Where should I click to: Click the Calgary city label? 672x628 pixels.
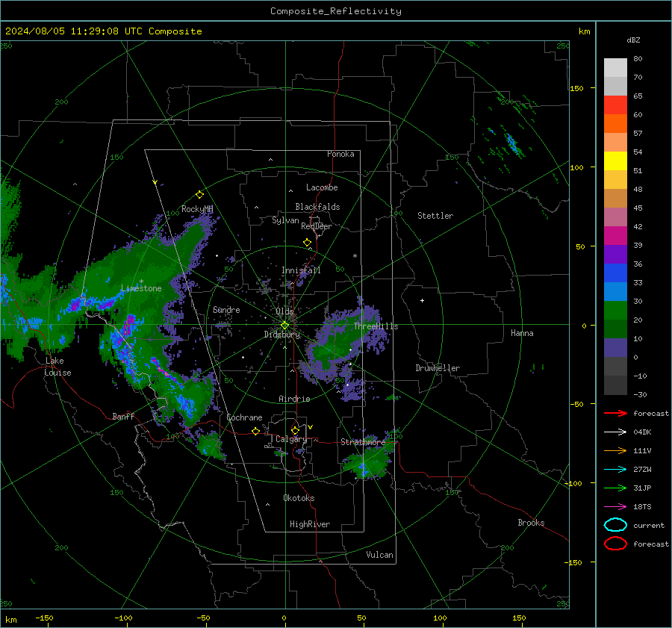(x=291, y=439)
